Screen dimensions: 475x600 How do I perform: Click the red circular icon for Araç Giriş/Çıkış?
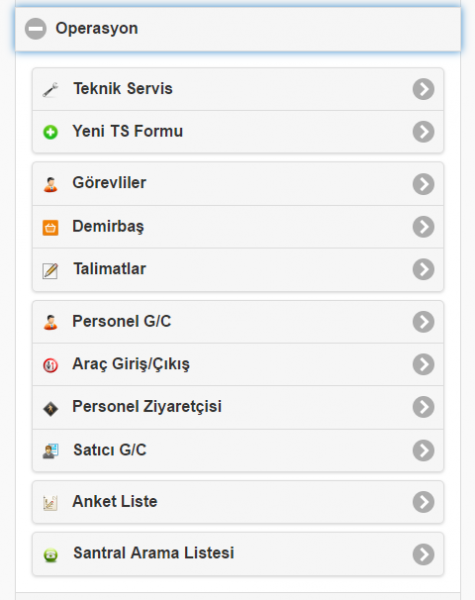tap(50, 365)
